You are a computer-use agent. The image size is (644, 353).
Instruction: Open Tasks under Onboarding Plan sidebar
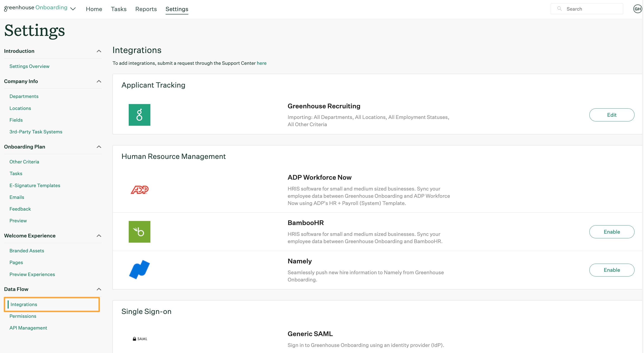point(16,173)
